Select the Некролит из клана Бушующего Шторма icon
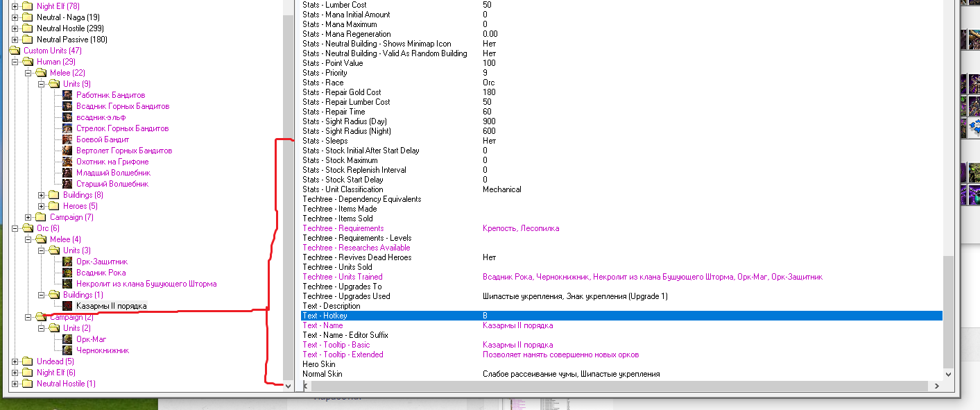This screenshot has width=980, height=410. pyautogui.click(x=67, y=284)
